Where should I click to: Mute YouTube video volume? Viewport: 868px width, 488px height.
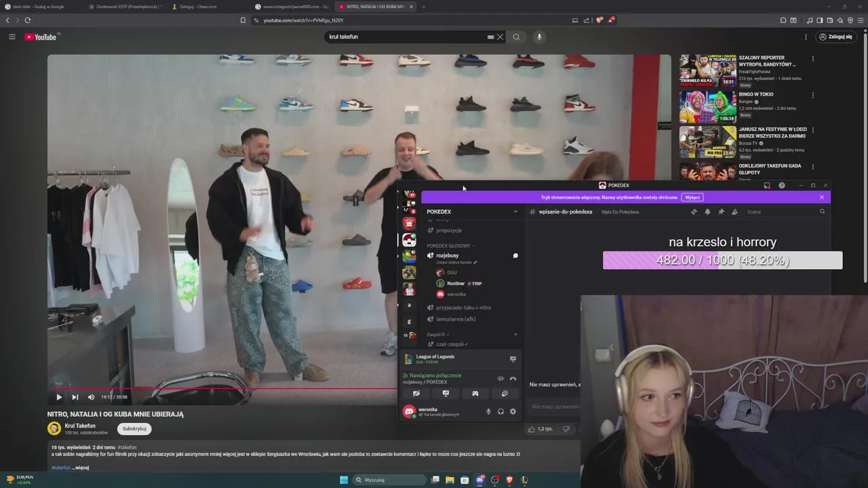coord(91,397)
